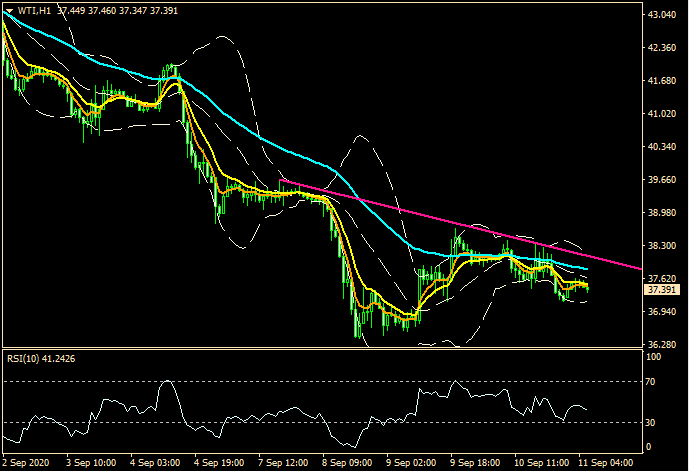The height and width of the screenshot is (471, 690).
Task: Click the 40.340 price axis label
Action: 661,147
